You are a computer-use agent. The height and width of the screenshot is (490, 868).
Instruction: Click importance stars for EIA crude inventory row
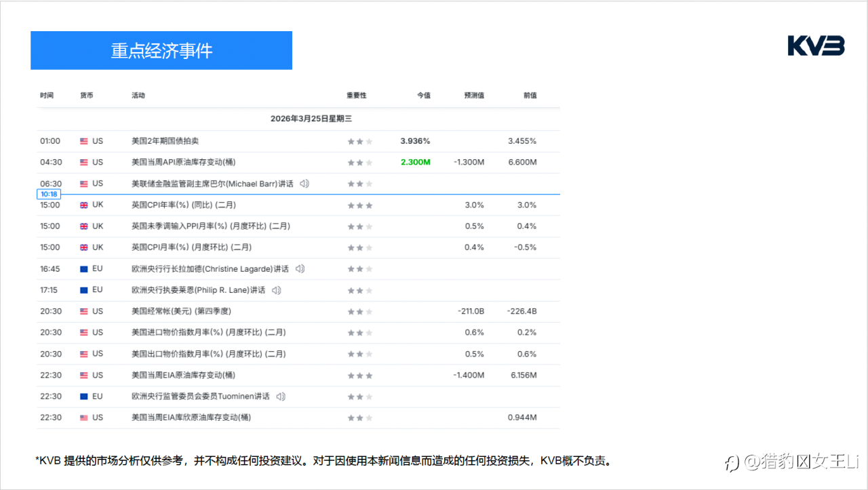pos(359,375)
